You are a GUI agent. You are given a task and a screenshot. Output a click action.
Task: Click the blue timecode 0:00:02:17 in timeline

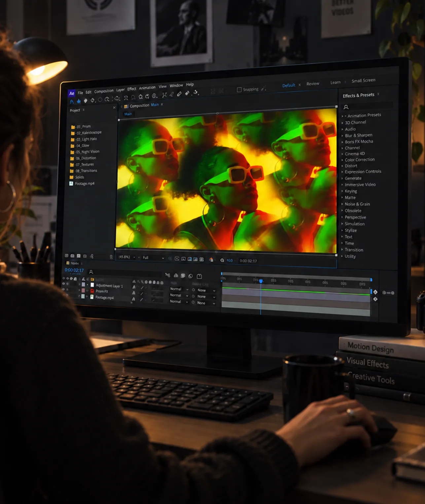click(74, 270)
